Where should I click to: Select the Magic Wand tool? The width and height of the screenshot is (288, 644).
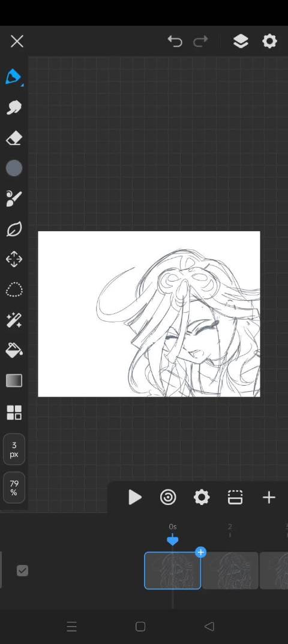pos(14,321)
